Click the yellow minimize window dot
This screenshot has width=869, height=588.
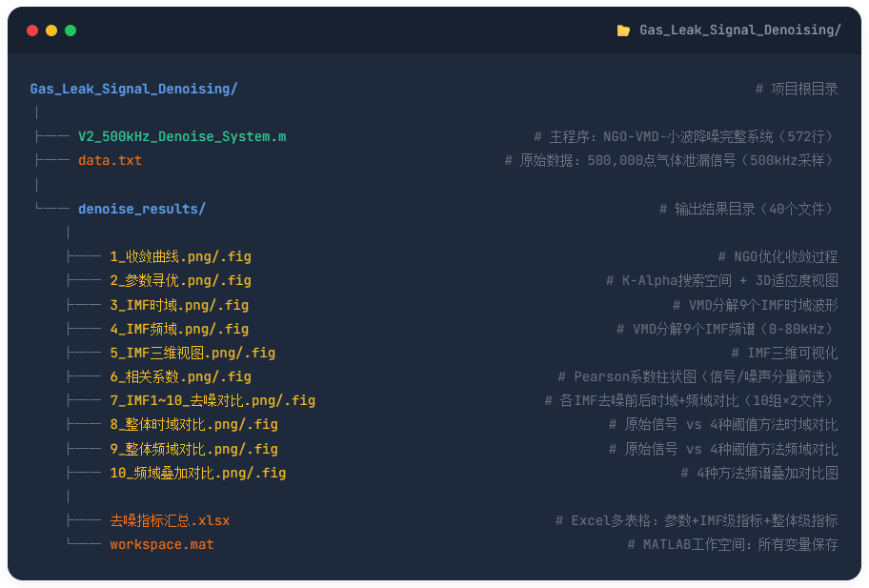51,30
